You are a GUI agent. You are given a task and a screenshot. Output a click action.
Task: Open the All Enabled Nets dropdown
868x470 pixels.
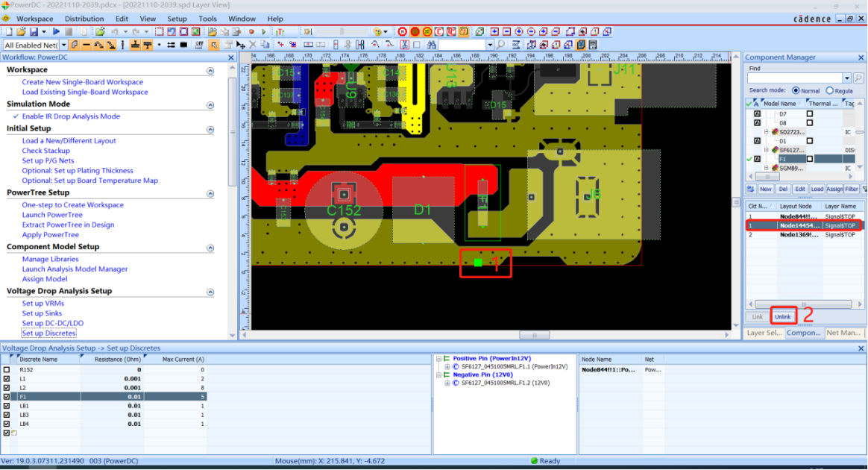63,45
